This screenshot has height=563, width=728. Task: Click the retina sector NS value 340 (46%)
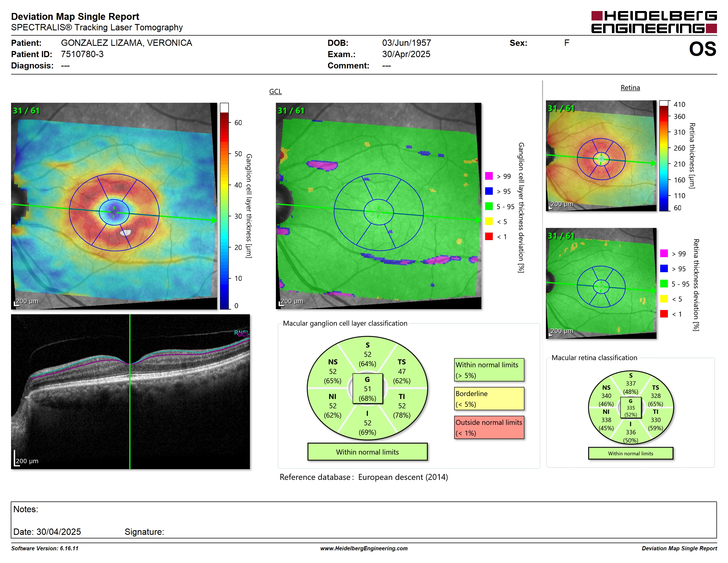pos(606,400)
